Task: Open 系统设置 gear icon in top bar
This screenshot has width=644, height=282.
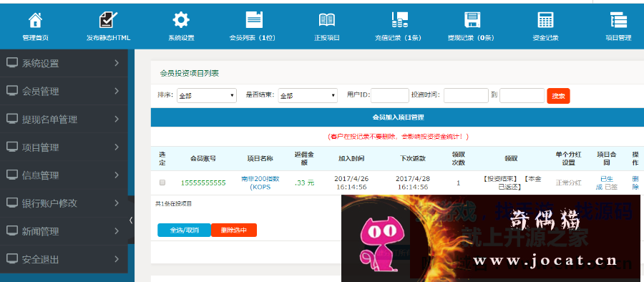Action: (x=181, y=20)
